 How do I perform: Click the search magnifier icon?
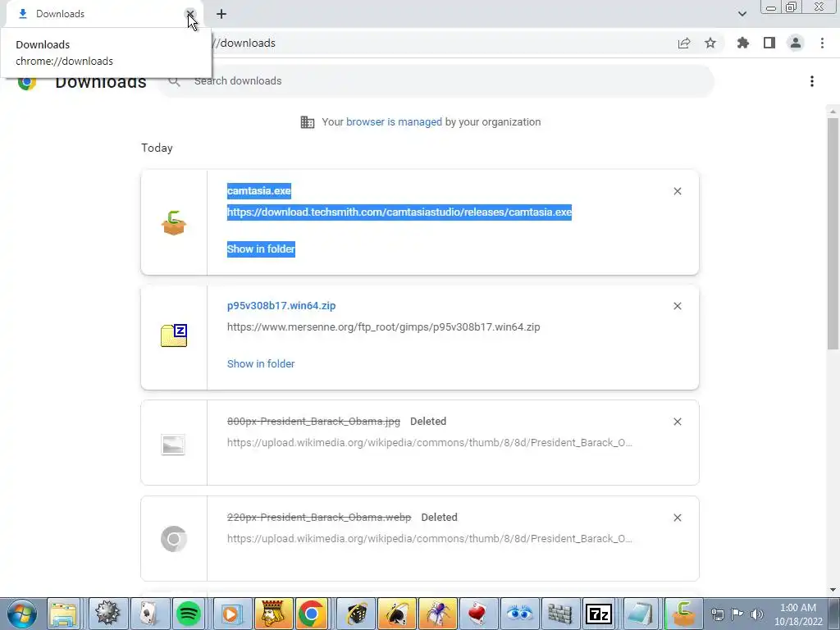pos(174,81)
